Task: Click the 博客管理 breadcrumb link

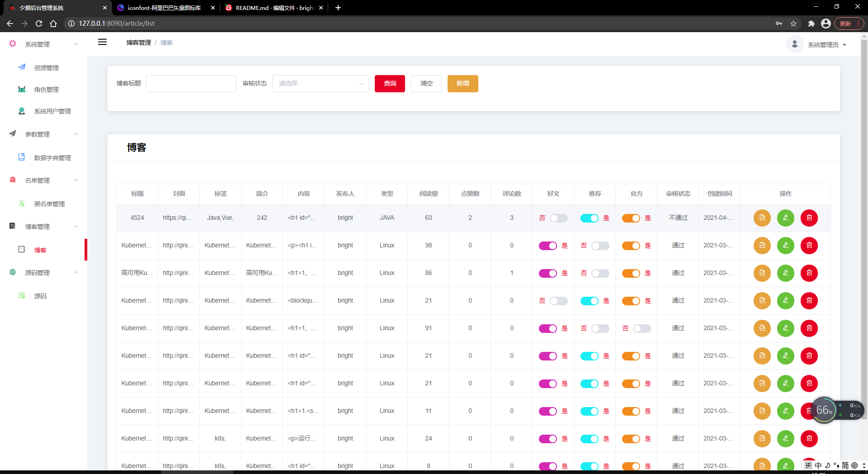Action: (x=139, y=43)
